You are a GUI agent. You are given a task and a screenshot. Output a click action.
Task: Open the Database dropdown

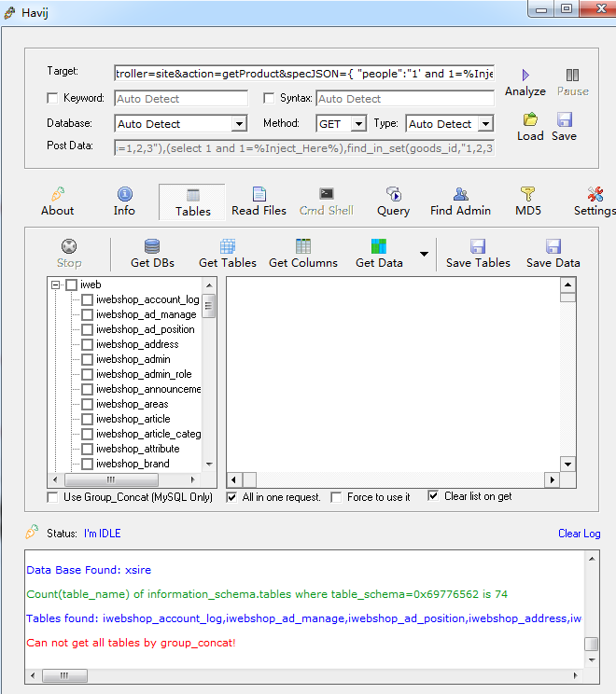click(239, 123)
